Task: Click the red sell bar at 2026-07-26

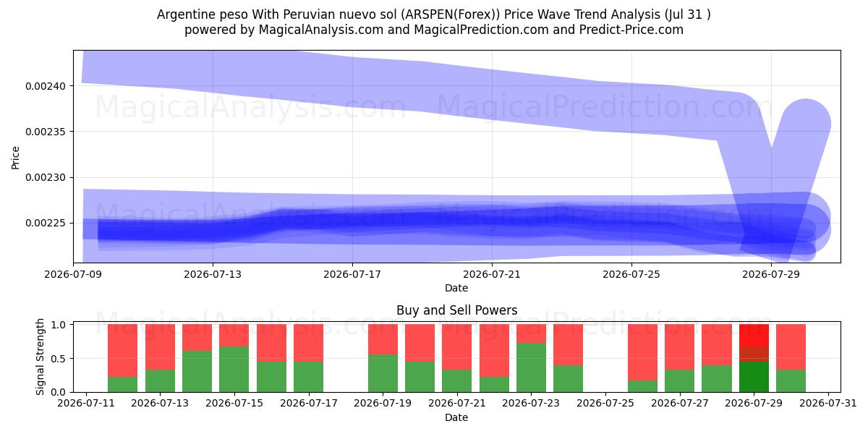Action: point(642,352)
